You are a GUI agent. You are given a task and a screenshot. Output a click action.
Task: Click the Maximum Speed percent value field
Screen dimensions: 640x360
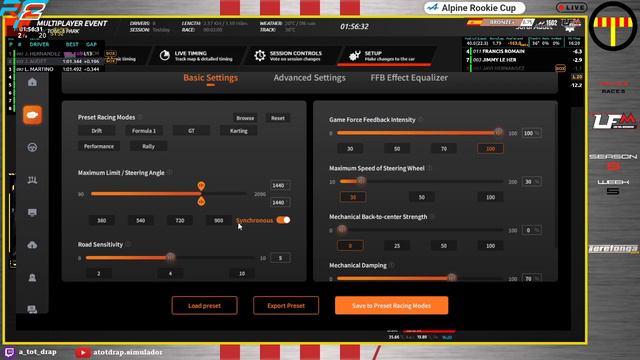point(531,182)
